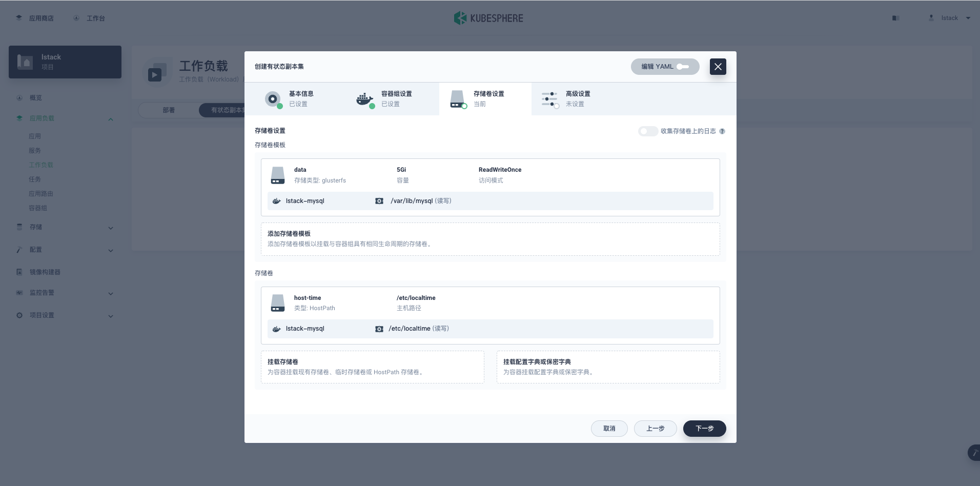Open the lstack user dropdown arrow
Viewport: 980px width, 486px height.
click(968, 18)
